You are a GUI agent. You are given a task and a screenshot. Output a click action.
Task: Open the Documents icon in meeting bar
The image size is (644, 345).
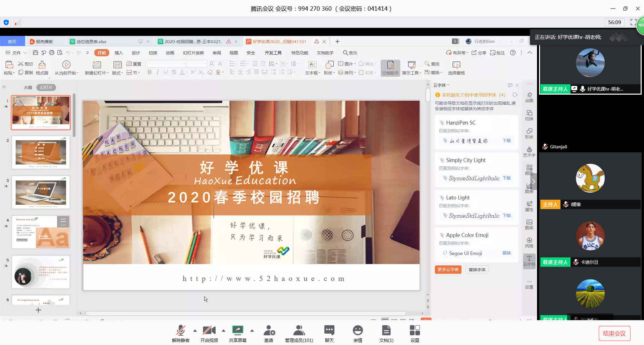386,331
